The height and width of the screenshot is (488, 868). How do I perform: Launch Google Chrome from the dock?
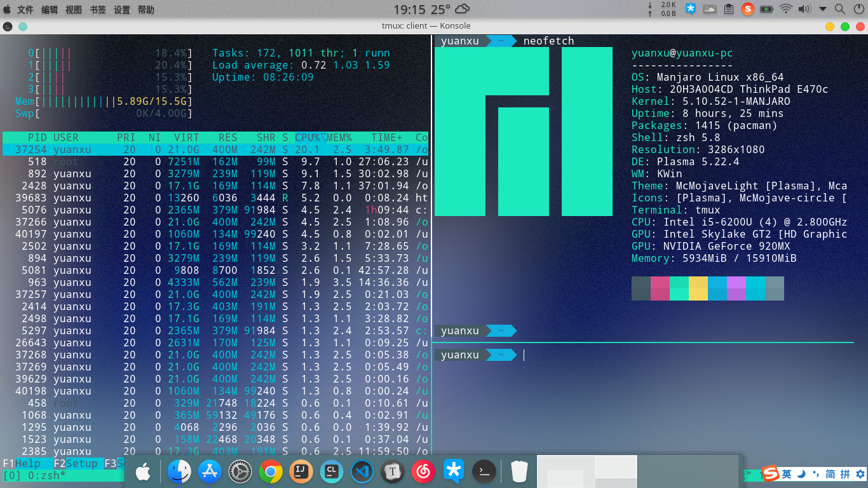(x=271, y=471)
